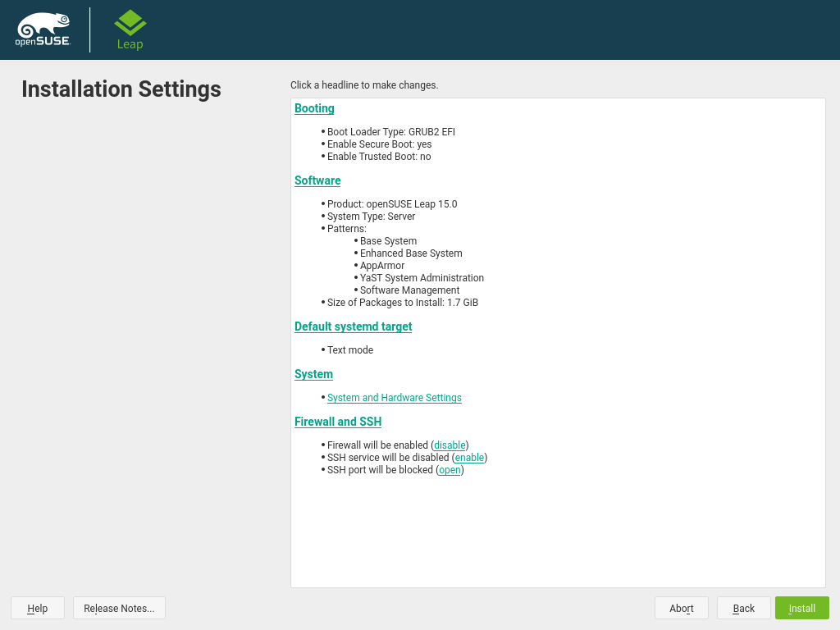
Task: Open the Release Notes dialog
Action: coord(119,608)
